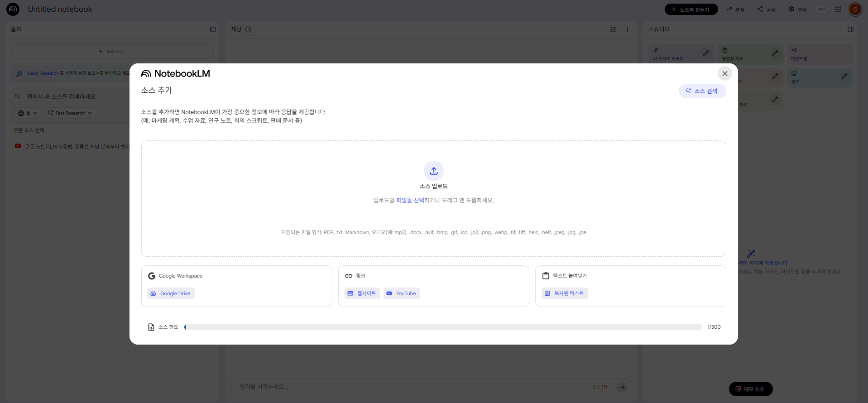Click the 텍스트 붙여넣기 clipboard icon
The image size is (868, 403).
[546, 276]
